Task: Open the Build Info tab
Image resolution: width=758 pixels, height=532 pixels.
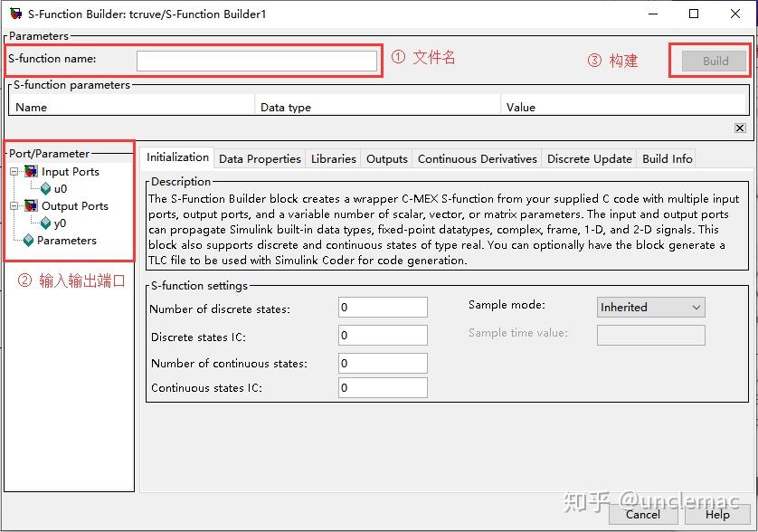Action: point(667,158)
